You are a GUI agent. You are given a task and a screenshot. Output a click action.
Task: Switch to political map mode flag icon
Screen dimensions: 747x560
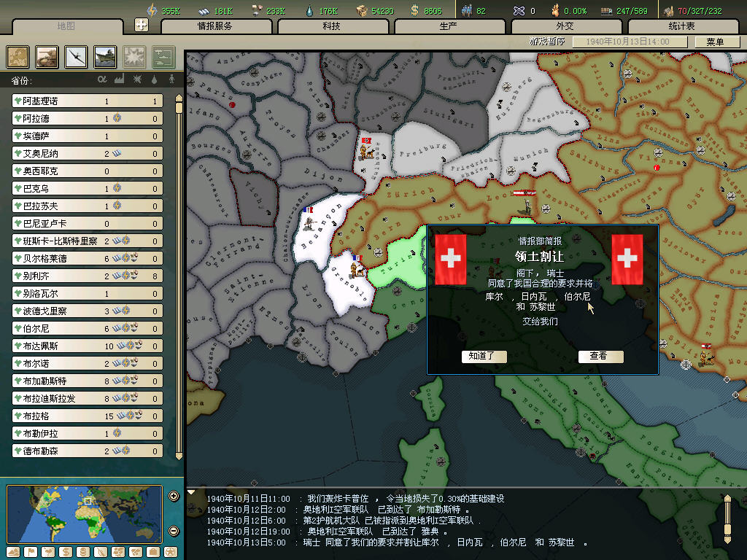pyautogui.click(x=31, y=551)
